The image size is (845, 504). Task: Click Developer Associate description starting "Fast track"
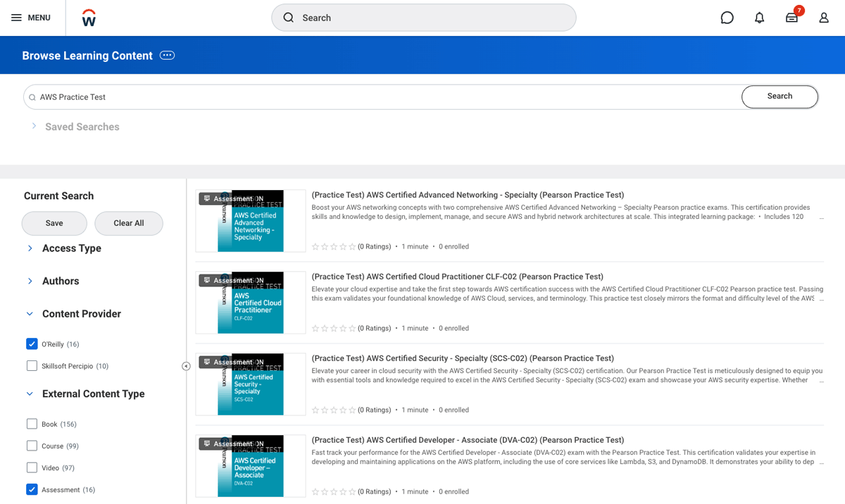coord(567,458)
